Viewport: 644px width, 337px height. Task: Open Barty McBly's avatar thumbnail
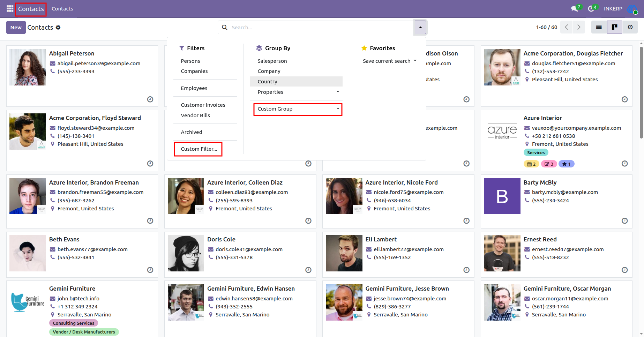tap(502, 196)
